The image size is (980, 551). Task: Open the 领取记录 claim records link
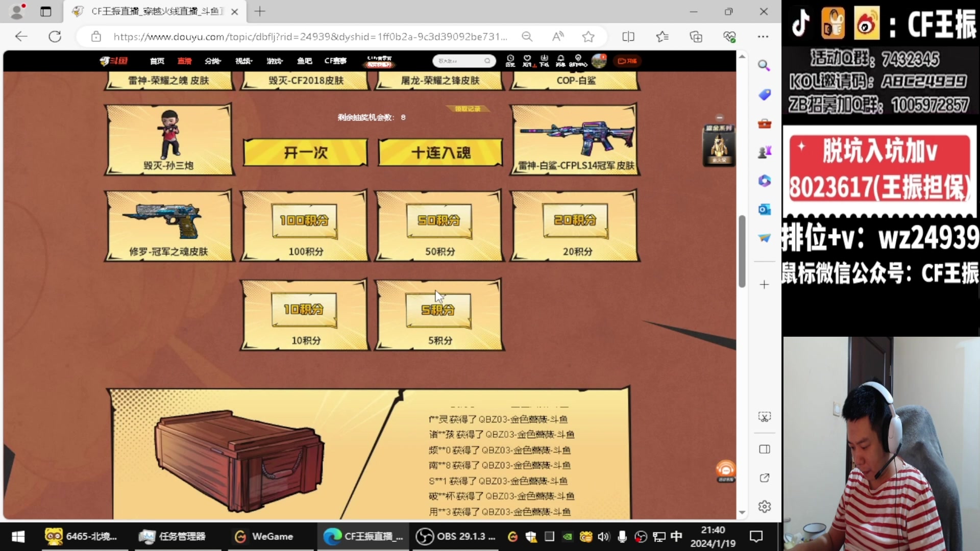(x=468, y=109)
